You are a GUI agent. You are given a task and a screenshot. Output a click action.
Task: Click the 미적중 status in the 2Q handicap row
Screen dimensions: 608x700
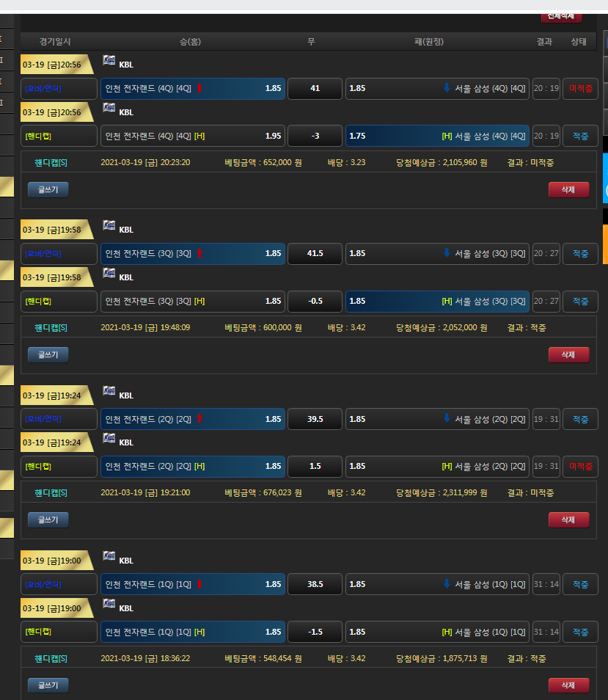580,467
